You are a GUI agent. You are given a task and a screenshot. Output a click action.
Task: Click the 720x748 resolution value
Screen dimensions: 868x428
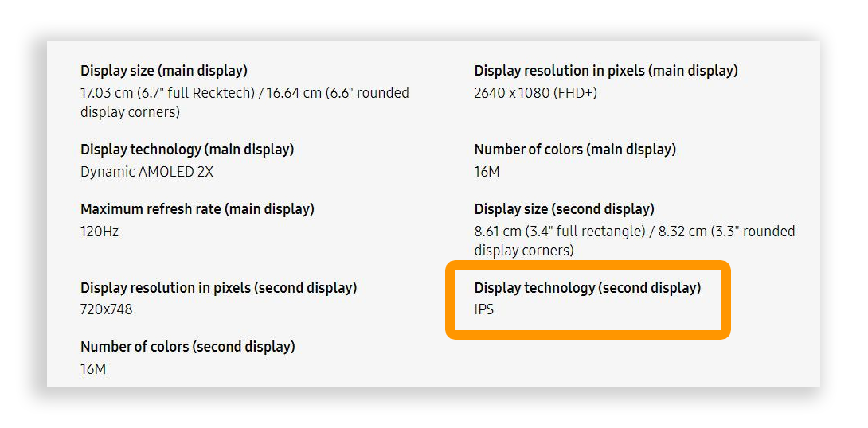(106, 309)
